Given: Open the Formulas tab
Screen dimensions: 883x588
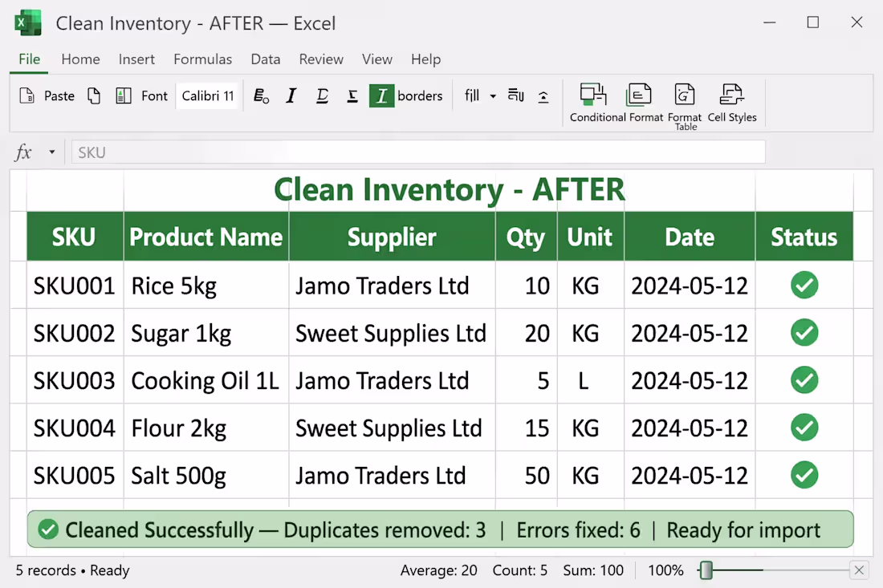Looking at the screenshot, I should (203, 59).
